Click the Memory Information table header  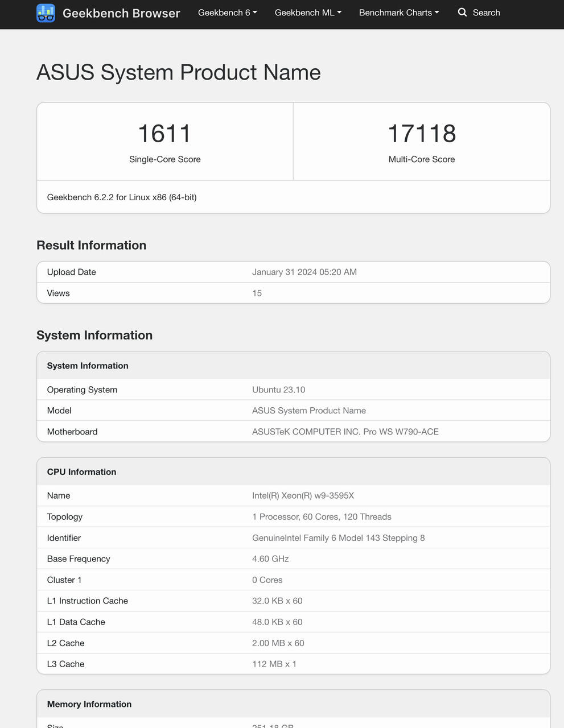(x=294, y=704)
